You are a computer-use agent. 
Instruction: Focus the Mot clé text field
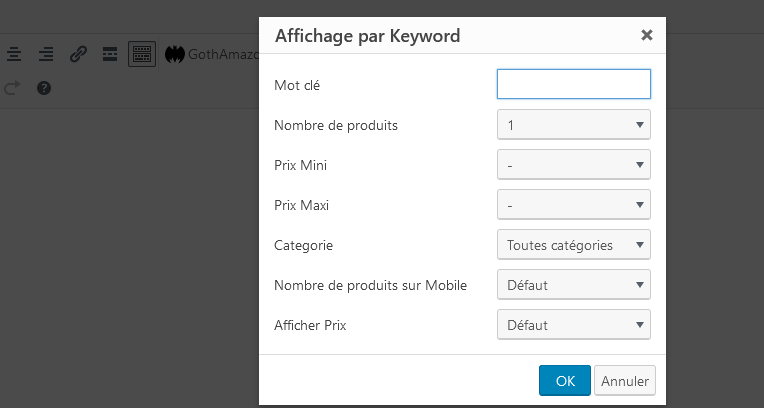(573, 84)
